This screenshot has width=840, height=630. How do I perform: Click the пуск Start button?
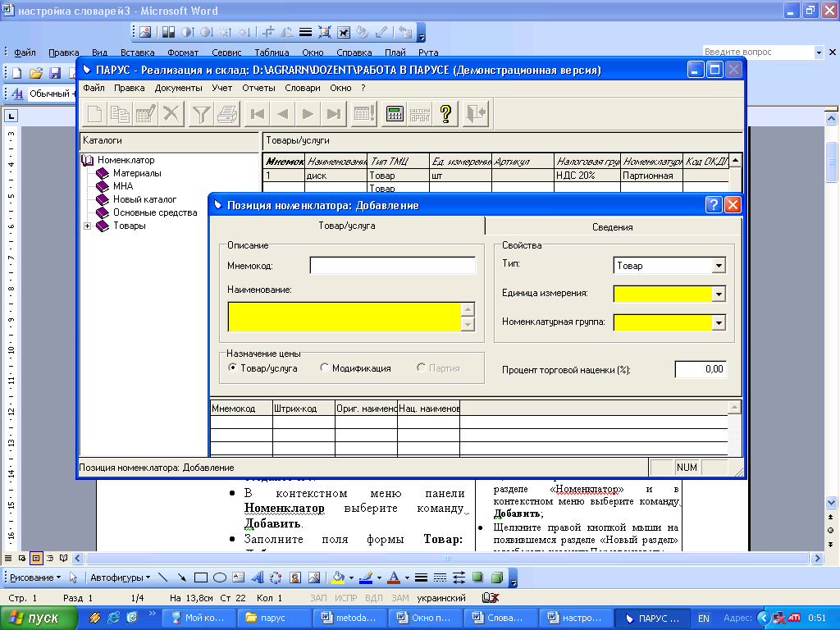tap(38, 618)
